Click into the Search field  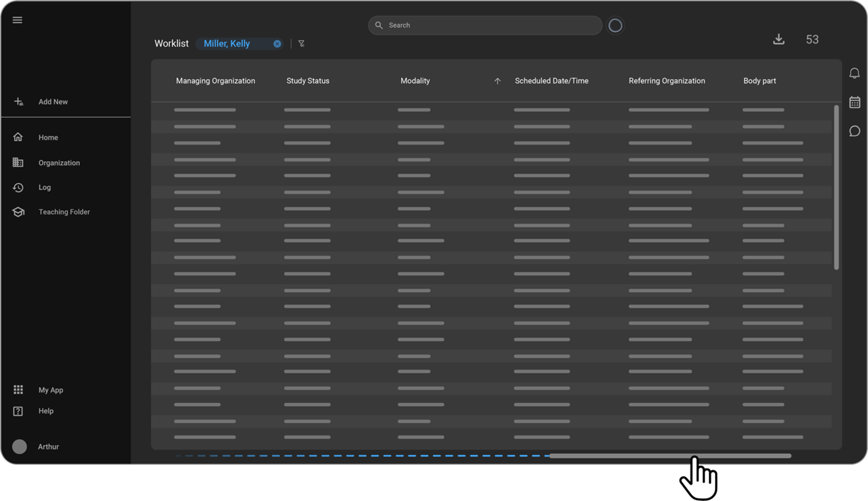(485, 25)
